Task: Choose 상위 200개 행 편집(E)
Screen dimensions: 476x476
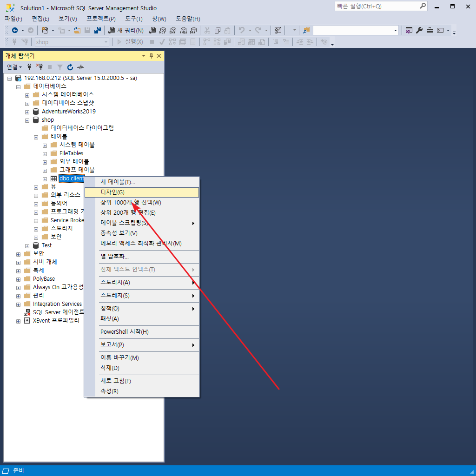Action: (142, 213)
